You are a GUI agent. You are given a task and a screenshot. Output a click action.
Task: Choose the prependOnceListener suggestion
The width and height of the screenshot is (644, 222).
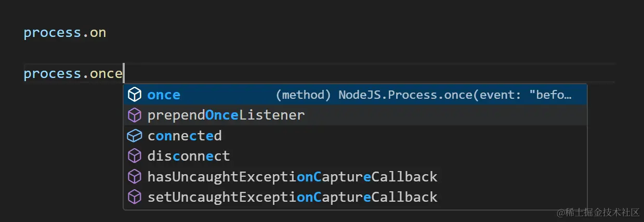click(226, 115)
